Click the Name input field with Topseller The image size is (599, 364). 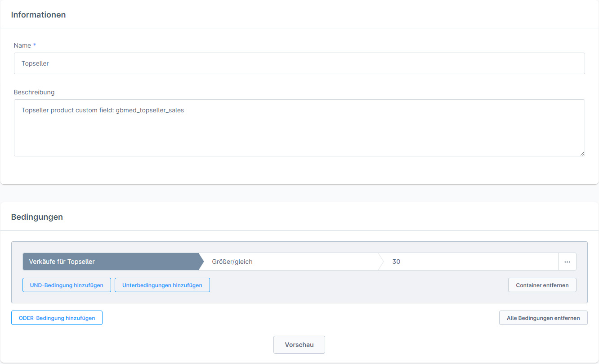coord(299,63)
